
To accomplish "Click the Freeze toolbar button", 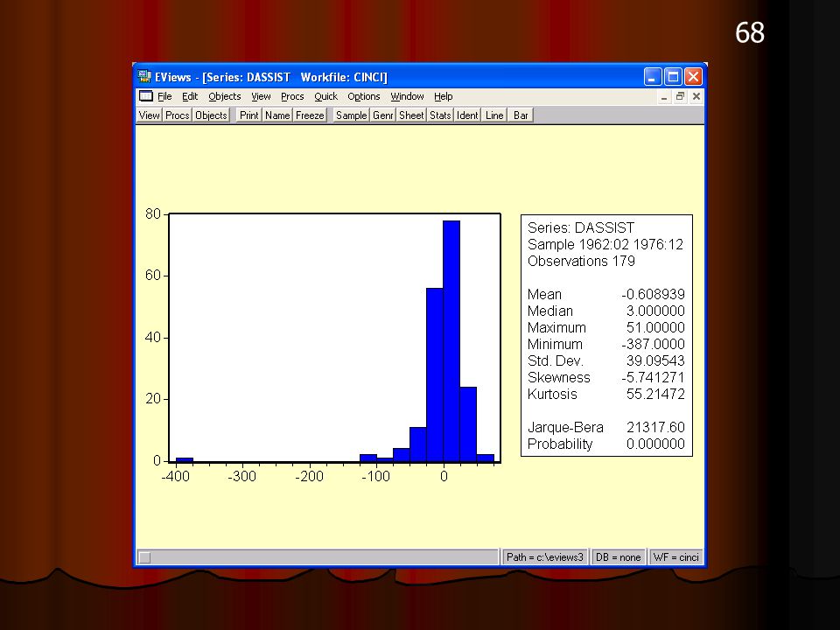I will pos(310,115).
